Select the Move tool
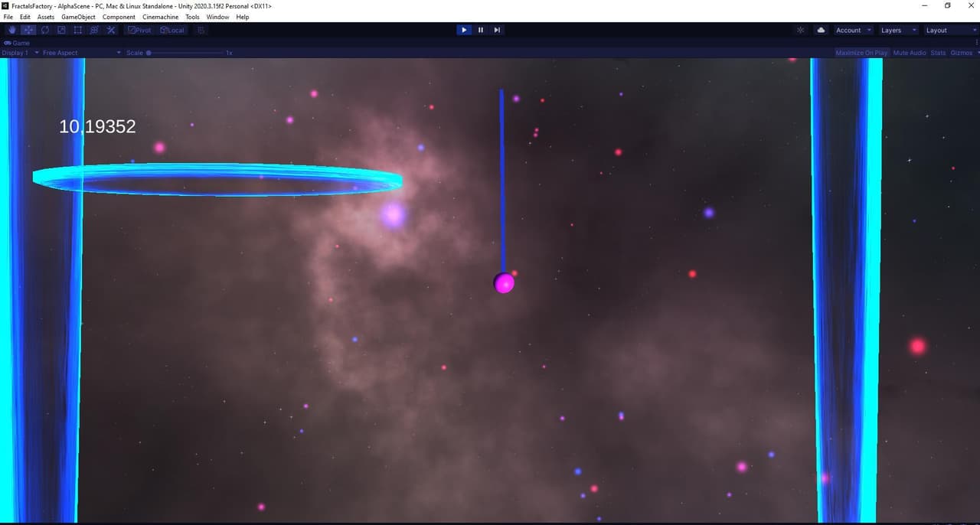This screenshot has width=980, height=525. [x=28, y=30]
